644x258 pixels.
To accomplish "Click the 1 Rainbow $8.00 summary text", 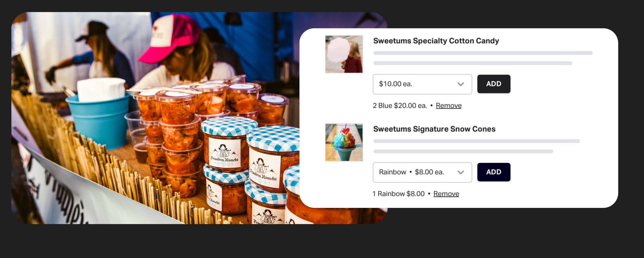I will [x=398, y=194].
